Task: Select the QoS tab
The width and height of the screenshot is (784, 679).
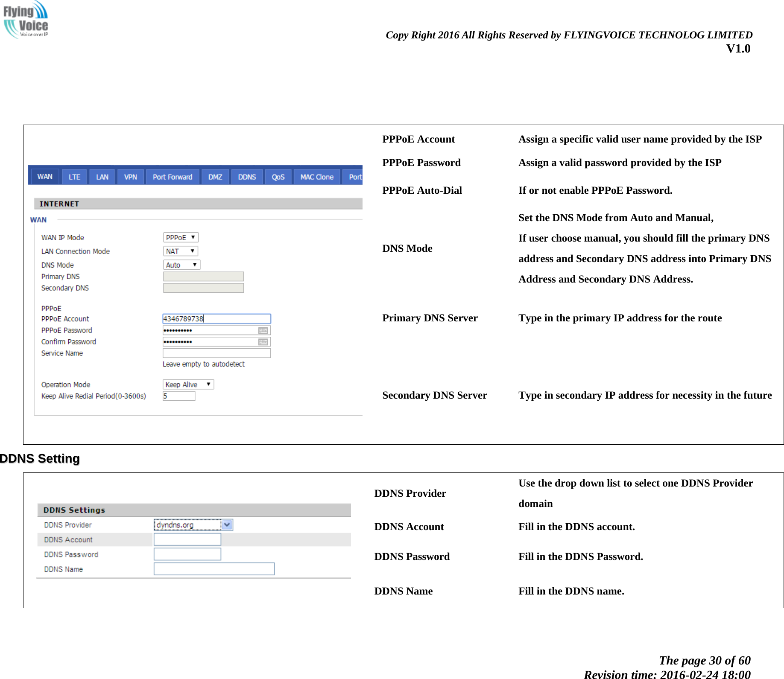Action: [278, 176]
